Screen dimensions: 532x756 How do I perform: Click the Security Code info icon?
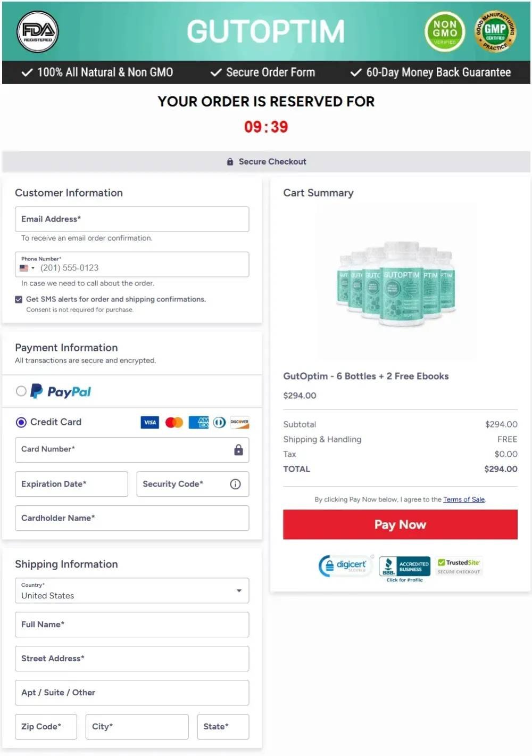tap(235, 484)
